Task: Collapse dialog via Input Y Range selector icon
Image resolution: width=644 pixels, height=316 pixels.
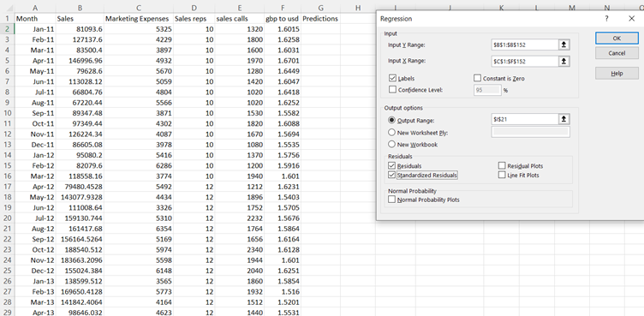Action: (564, 45)
